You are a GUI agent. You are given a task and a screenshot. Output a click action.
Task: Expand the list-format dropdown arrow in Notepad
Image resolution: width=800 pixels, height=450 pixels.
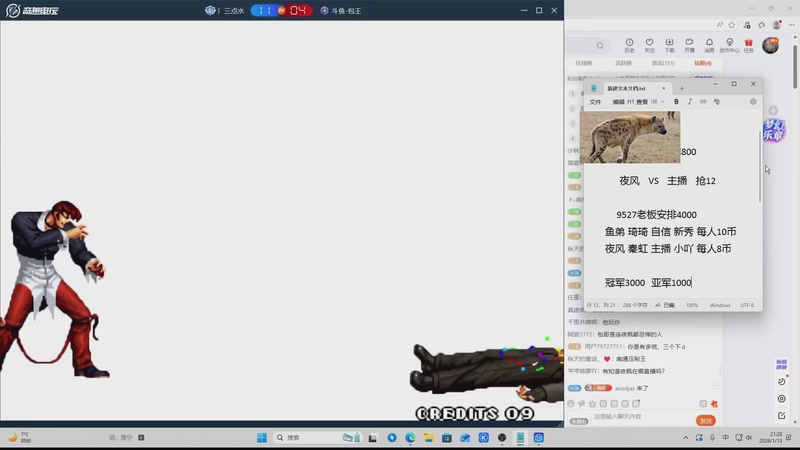point(663,102)
